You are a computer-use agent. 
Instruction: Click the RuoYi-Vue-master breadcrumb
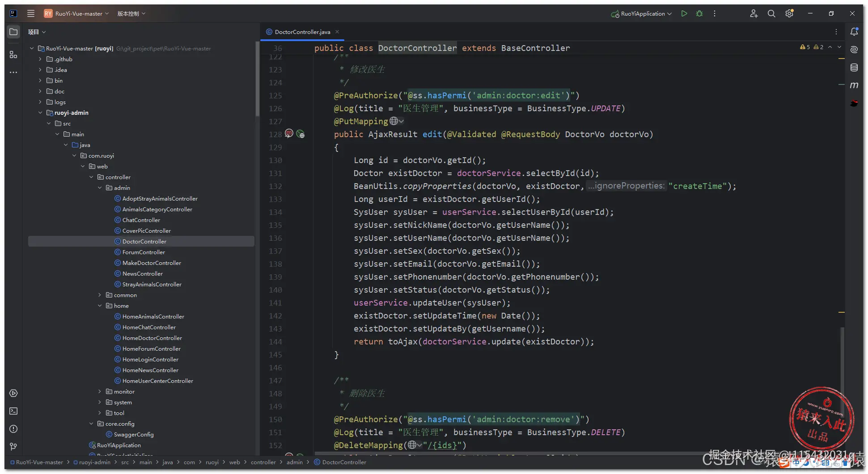click(x=39, y=462)
